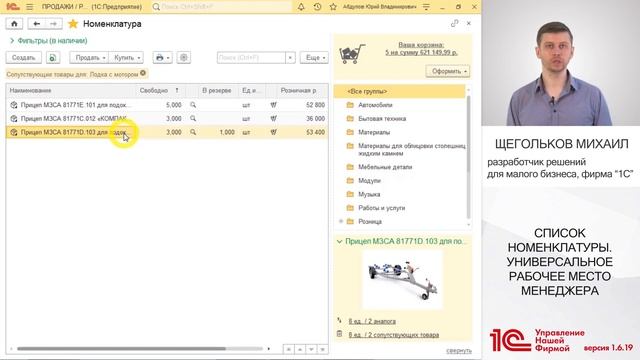
Task: Add Прицеп 81771D.103 to cart
Action: (273, 132)
